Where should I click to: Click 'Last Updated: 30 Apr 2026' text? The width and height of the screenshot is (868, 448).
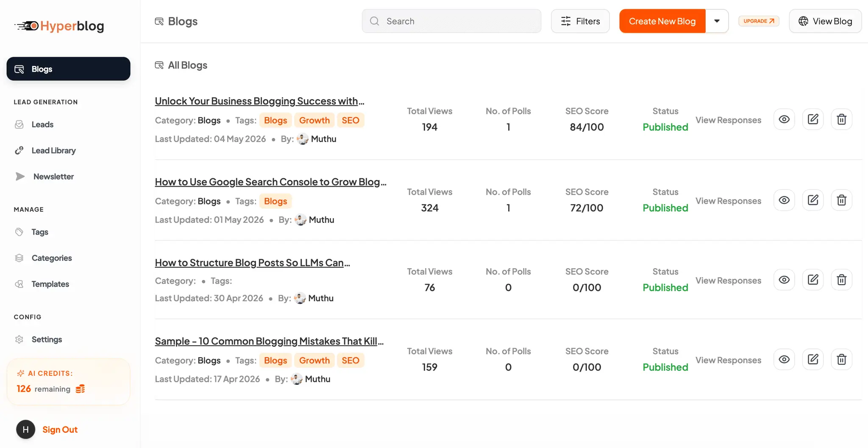point(209,298)
